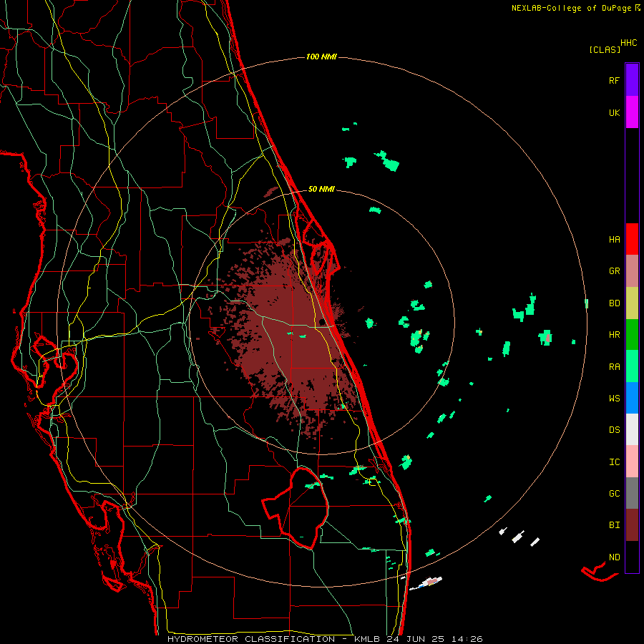Click the "24 JUN 25" date stamp

[415, 639]
